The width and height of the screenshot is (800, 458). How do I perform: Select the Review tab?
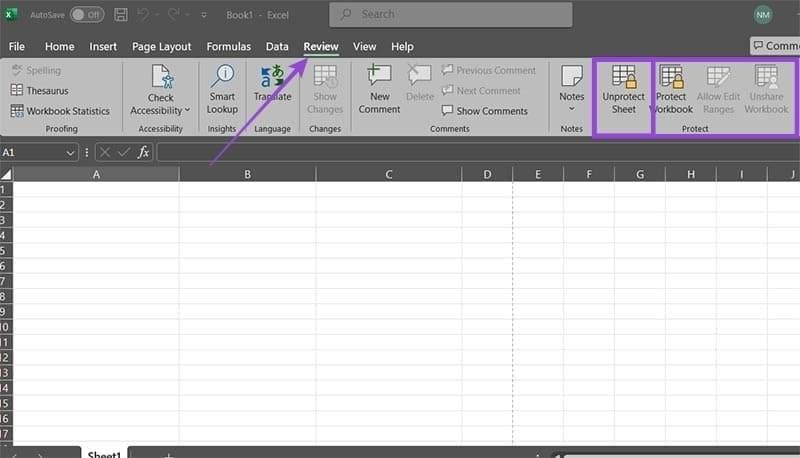tap(321, 46)
